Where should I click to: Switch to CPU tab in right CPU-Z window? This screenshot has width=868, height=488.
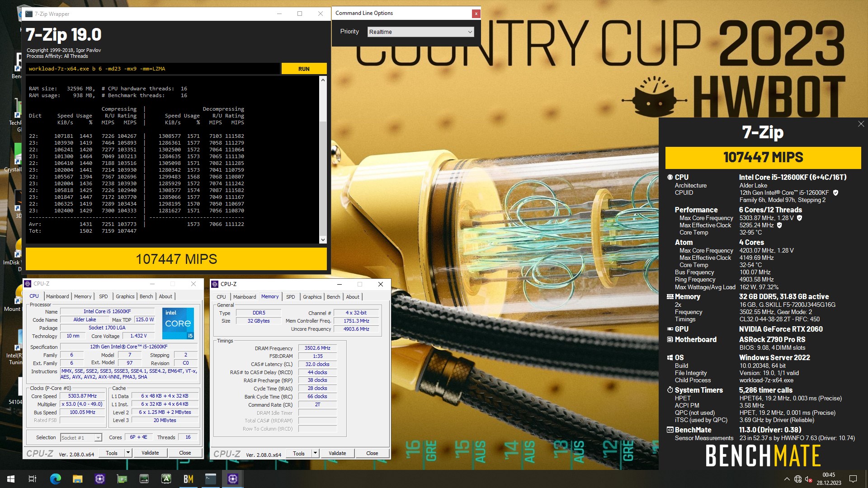221,297
